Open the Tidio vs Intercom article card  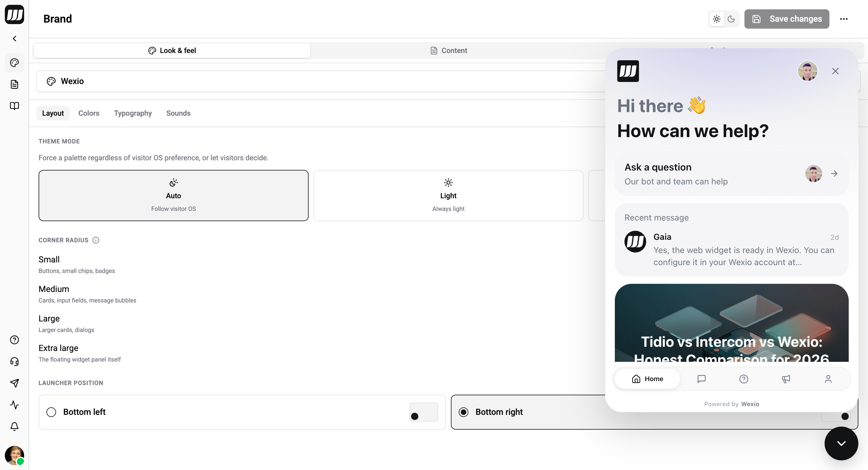click(731, 323)
